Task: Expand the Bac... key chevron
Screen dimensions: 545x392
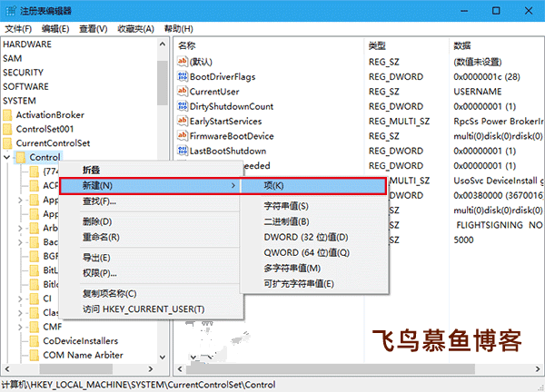Action: (20, 242)
